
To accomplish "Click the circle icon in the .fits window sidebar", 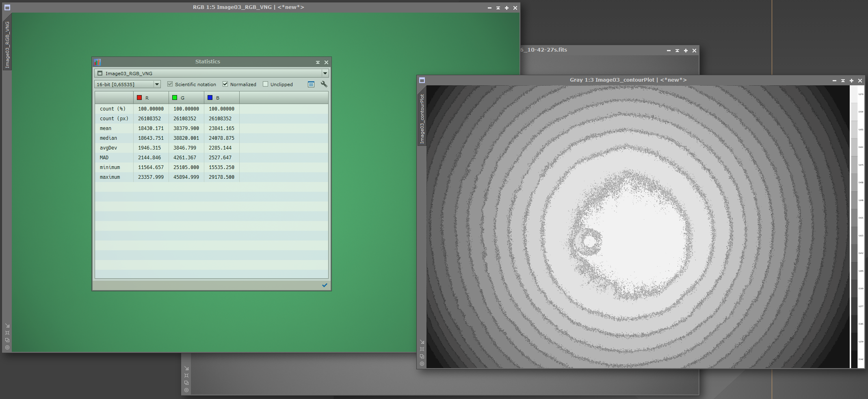I will [186, 390].
